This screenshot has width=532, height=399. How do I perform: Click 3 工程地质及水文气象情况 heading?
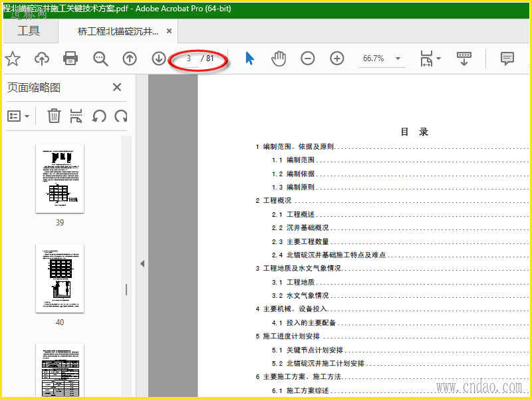tap(394, 269)
